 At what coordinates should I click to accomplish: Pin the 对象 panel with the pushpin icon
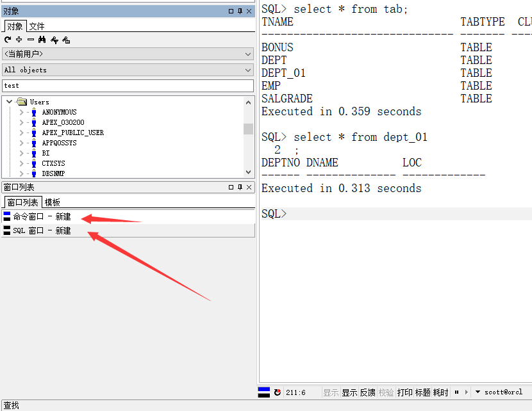pos(240,11)
